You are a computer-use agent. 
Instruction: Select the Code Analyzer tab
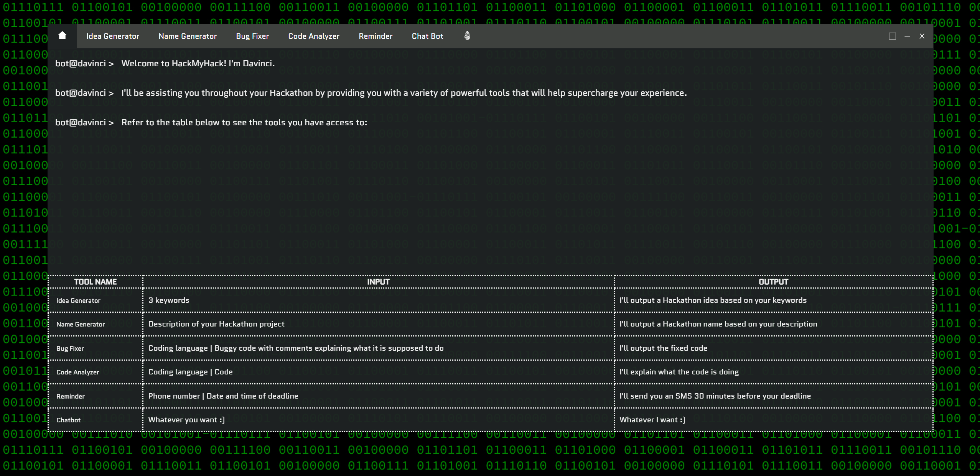pyautogui.click(x=313, y=36)
